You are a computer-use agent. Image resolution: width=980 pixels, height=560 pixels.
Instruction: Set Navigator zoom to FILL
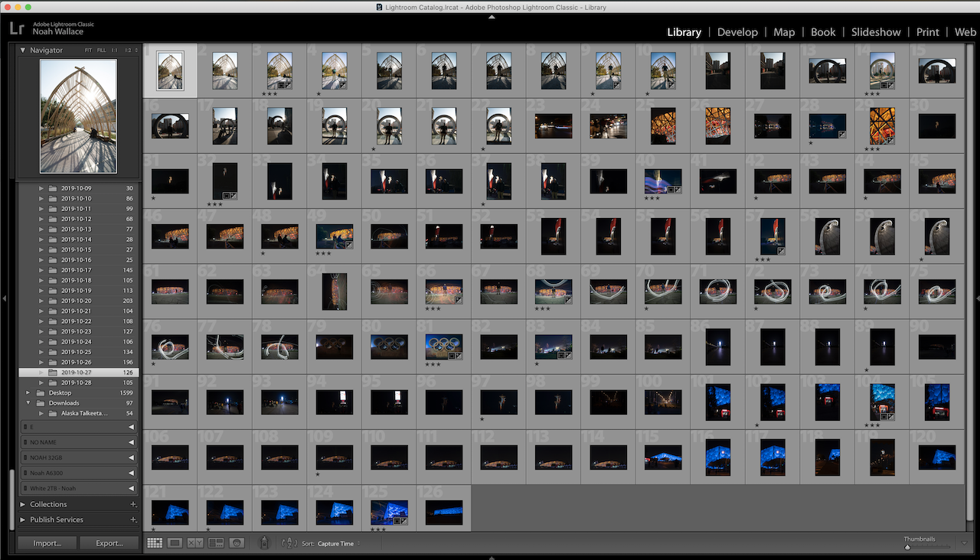click(x=101, y=50)
